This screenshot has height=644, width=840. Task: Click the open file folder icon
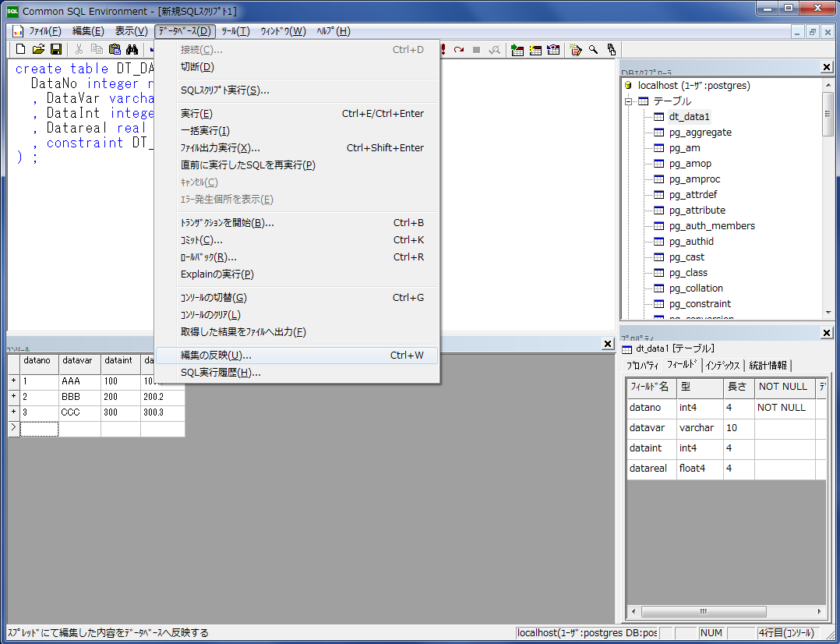coord(38,49)
